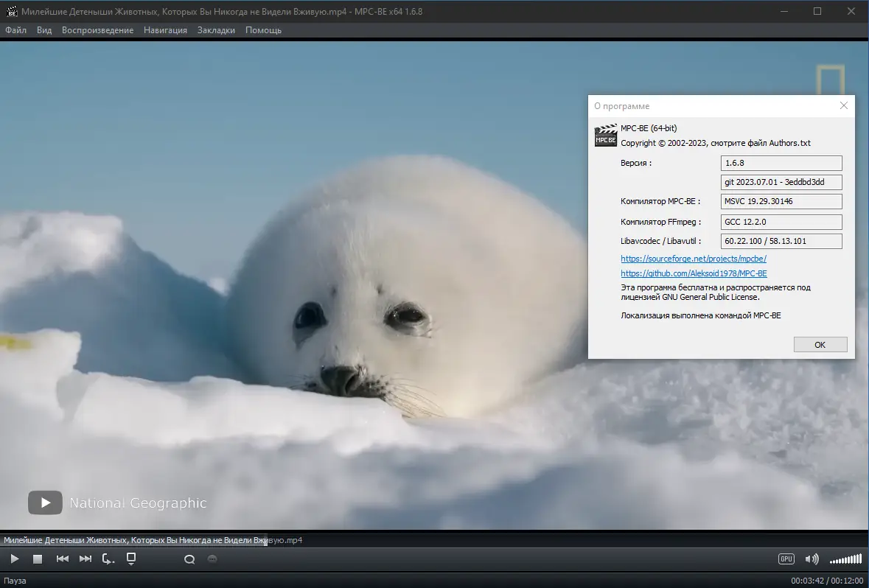Open the Помощь menu
The height and width of the screenshot is (588, 869).
pos(263,30)
